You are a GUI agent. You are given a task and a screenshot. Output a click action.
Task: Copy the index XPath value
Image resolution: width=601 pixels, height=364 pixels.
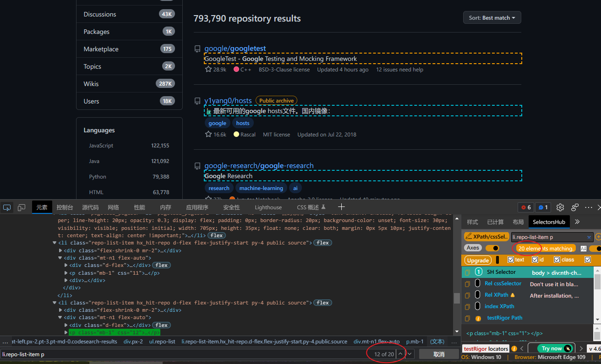[467, 307]
